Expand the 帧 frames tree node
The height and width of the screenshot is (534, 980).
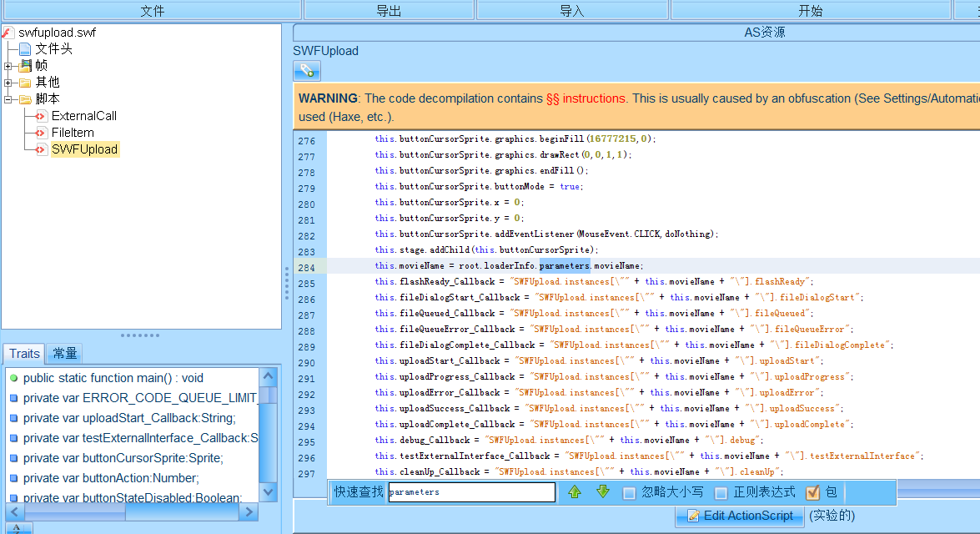8,66
